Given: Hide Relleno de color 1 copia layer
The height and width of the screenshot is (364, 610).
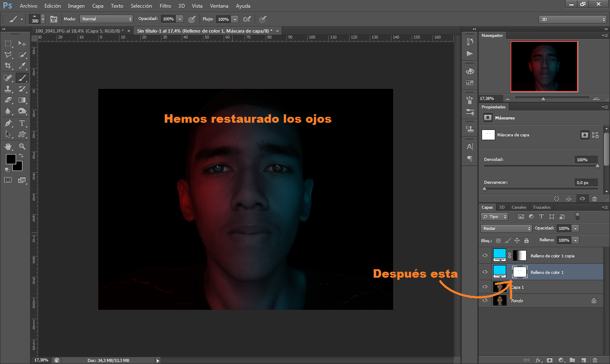Looking at the screenshot, I should coord(485,255).
